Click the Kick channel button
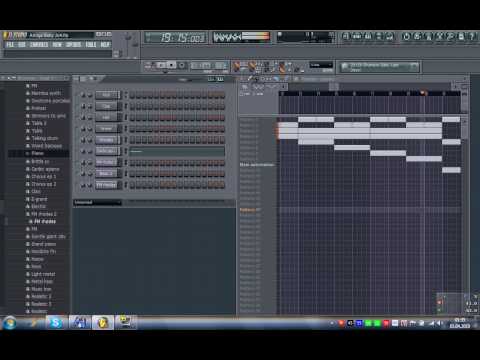The height and width of the screenshot is (360, 480). coord(106,95)
